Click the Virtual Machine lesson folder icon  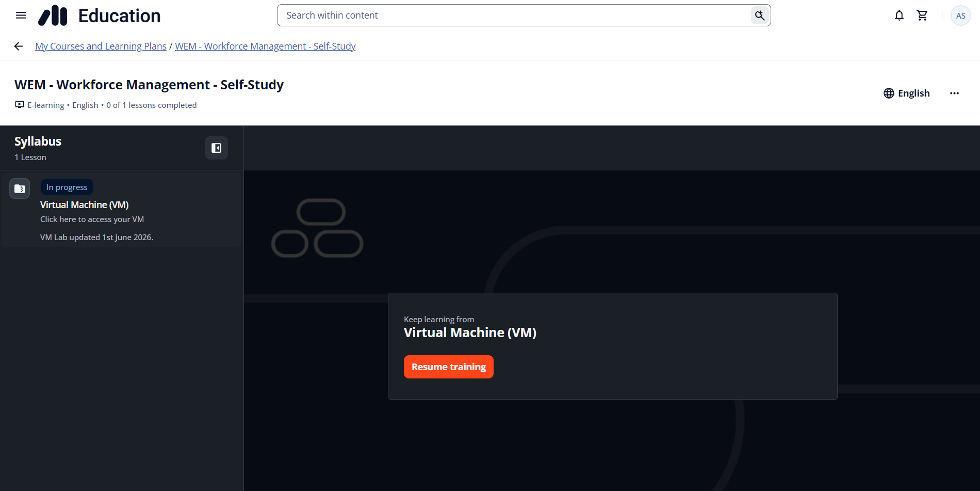point(20,188)
